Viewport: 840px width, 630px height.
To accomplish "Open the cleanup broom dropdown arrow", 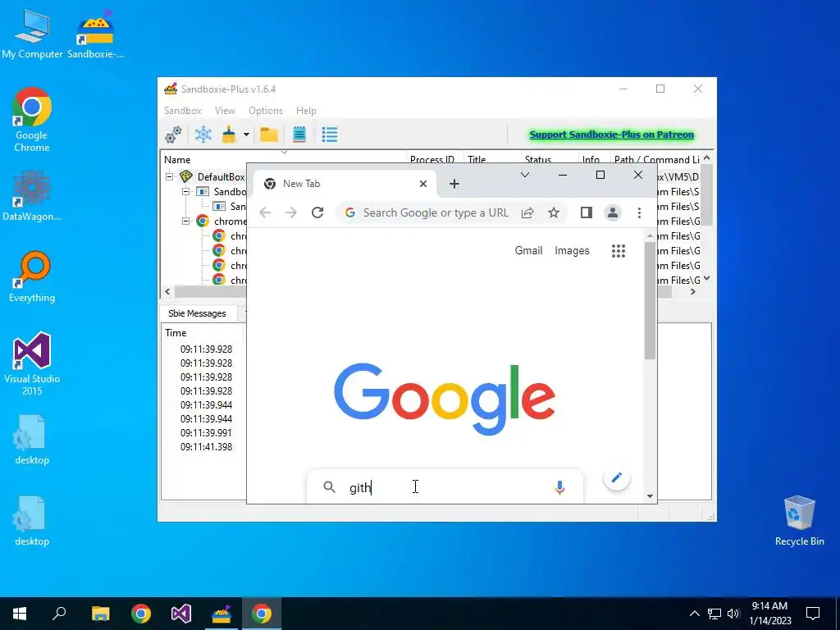I will pyautogui.click(x=246, y=135).
